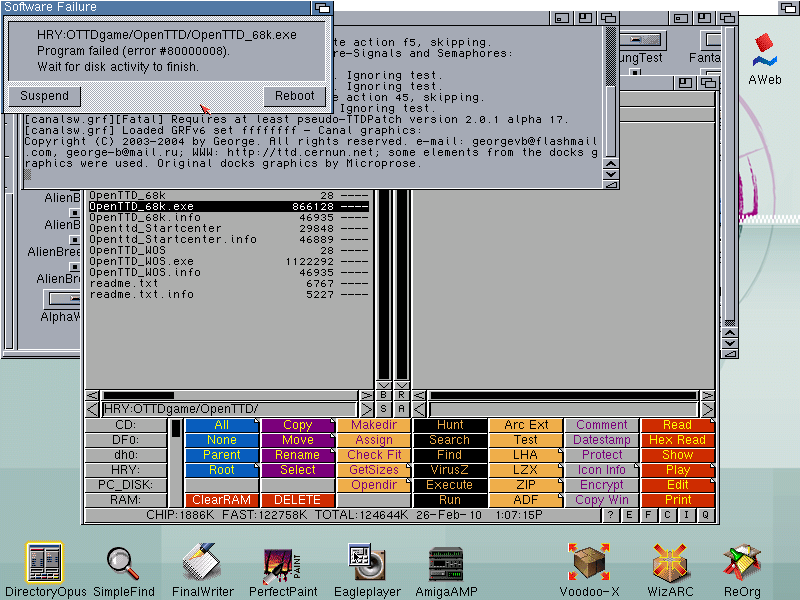Viewport: 800px width, 600px height.
Task: Select the DF0: drive button
Action: pyautogui.click(x=126, y=440)
